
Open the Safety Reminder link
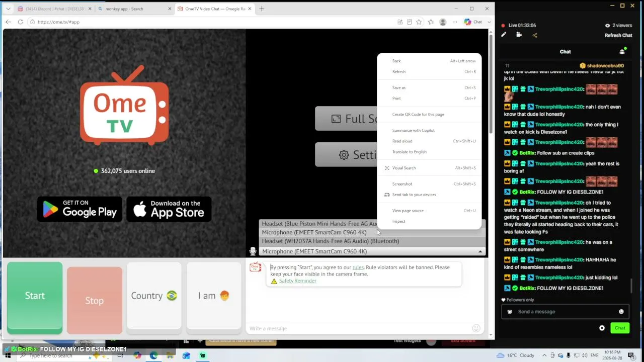tap(298, 281)
